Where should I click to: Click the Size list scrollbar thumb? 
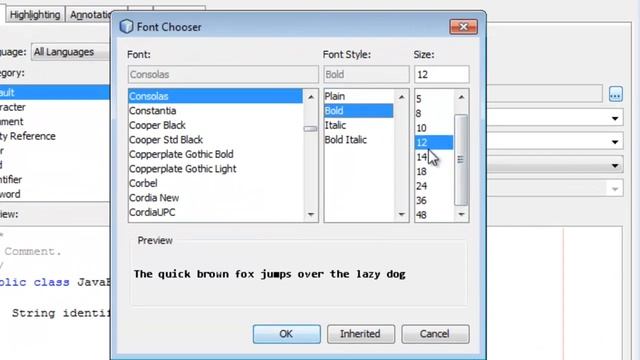[x=461, y=160]
